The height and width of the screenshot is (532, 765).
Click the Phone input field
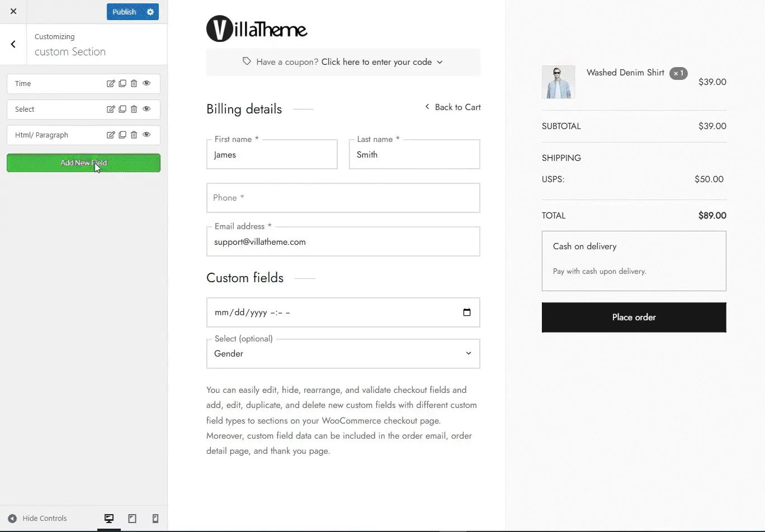click(343, 198)
